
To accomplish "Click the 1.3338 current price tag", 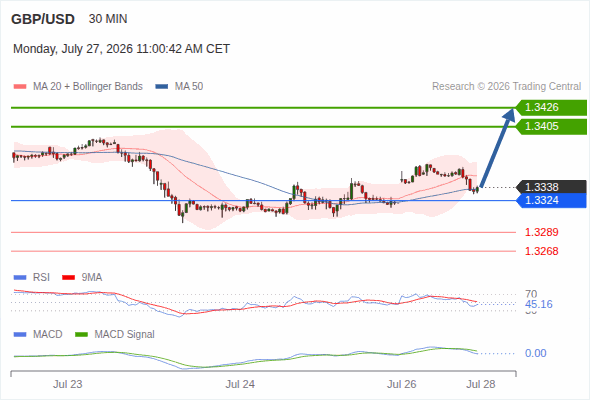I will pyautogui.click(x=551, y=187).
